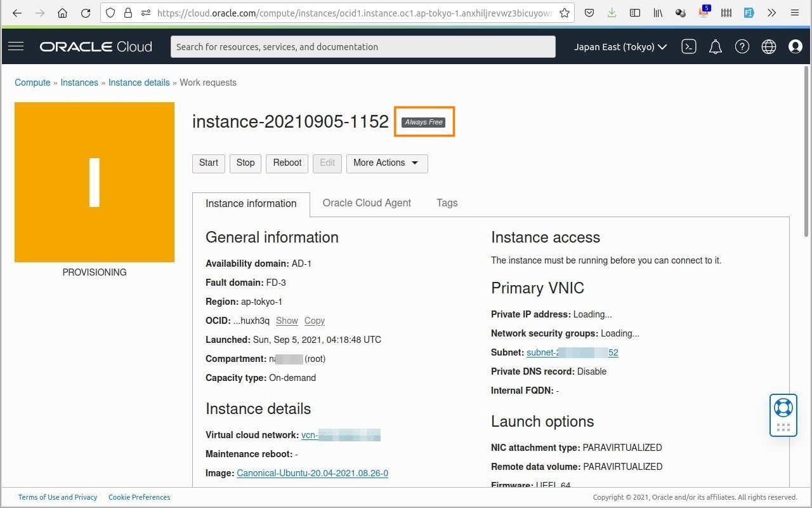Open site permissions icon in address bar
The height and width of the screenshot is (508, 812).
(145, 13)
